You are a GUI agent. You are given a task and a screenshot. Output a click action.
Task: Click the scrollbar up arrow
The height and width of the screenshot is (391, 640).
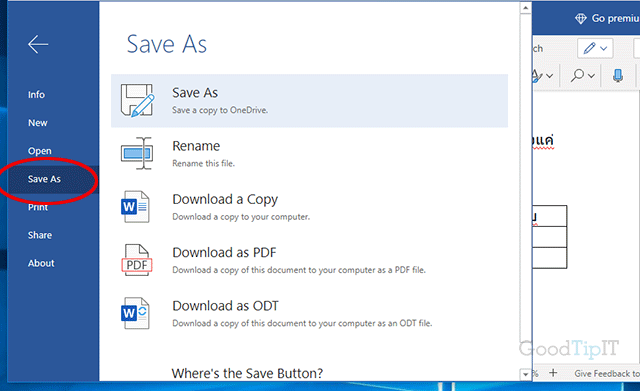tap(525, 8)
